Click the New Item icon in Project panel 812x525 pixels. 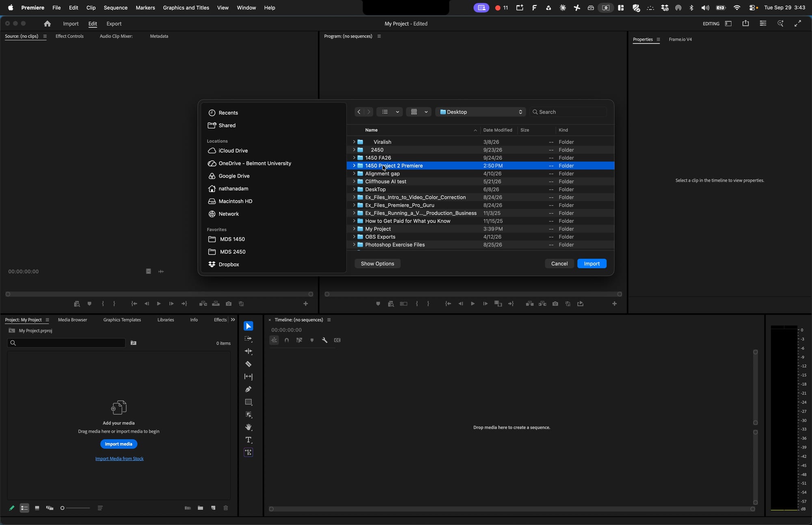[213, 508]
